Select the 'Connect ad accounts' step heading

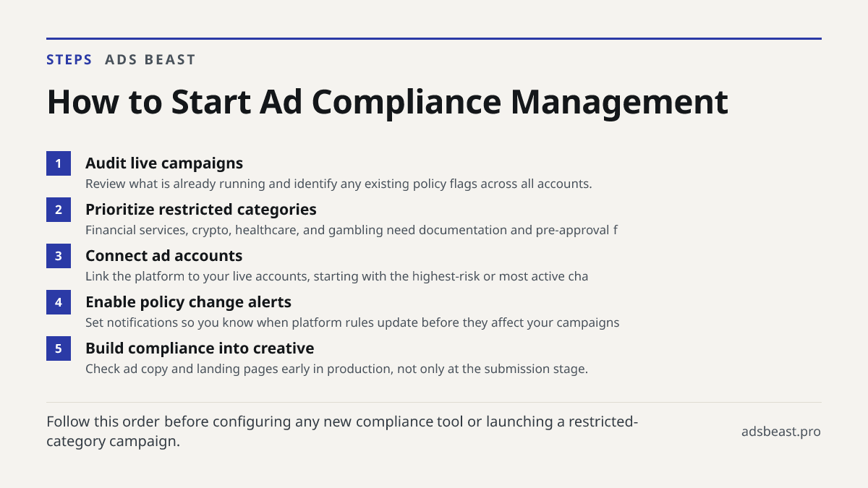[163, 256]
